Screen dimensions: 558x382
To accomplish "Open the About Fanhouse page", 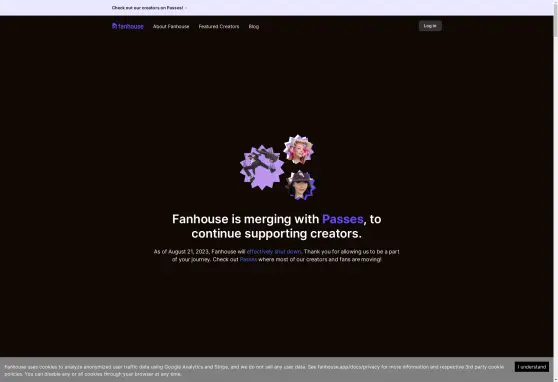I will point(171,26).
